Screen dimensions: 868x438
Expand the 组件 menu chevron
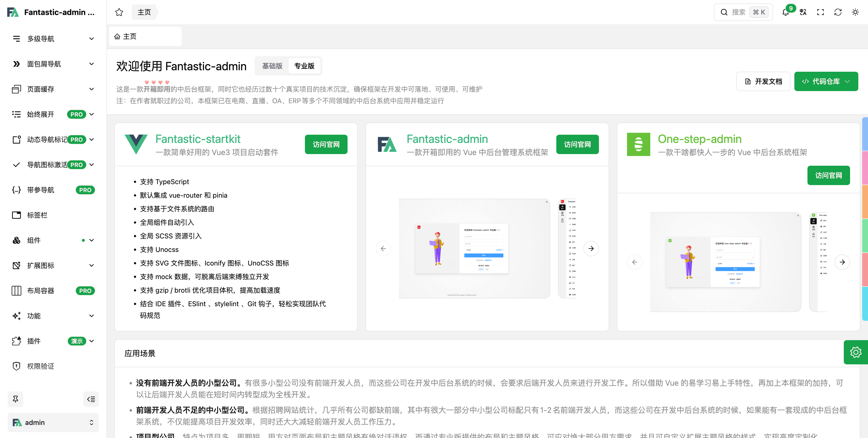pos(92,240)
